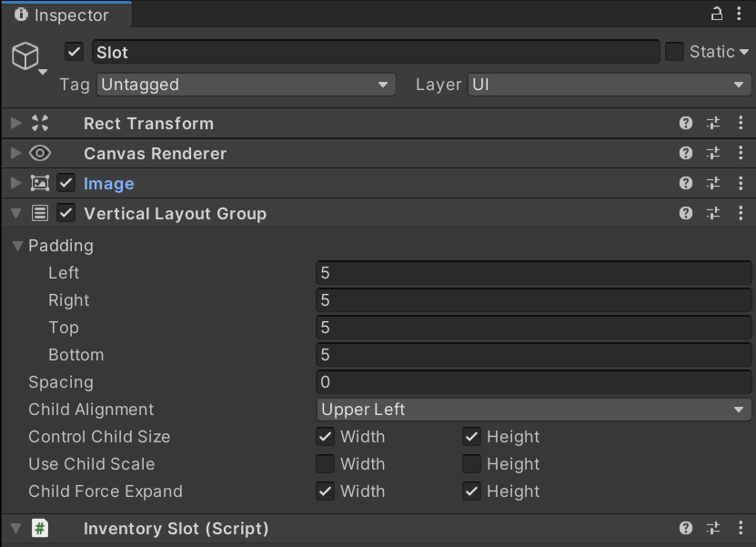The image size is (756, 547).
Task: Enable Use Child Scale Height
Action: 471,464
